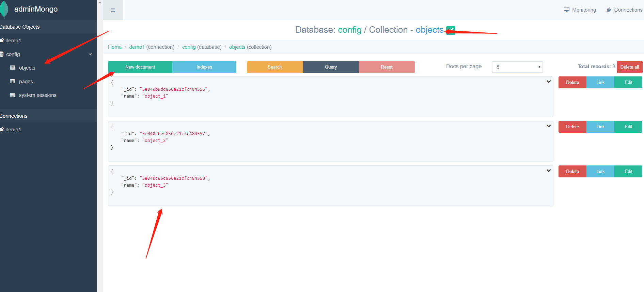Open Docs per page dropdown
This screenshot has height=292, width=644.
pos(517,67)
